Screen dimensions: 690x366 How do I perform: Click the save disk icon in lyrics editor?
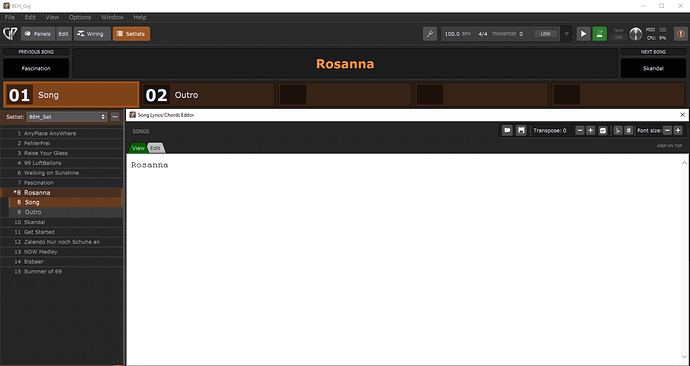(521, 131)
